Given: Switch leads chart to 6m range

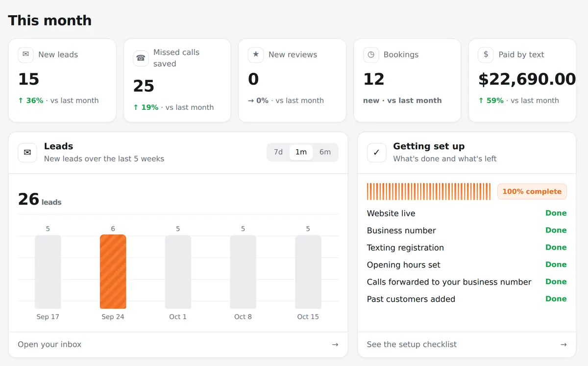Looking at the screenshot, I should click(x=325, y=152).
